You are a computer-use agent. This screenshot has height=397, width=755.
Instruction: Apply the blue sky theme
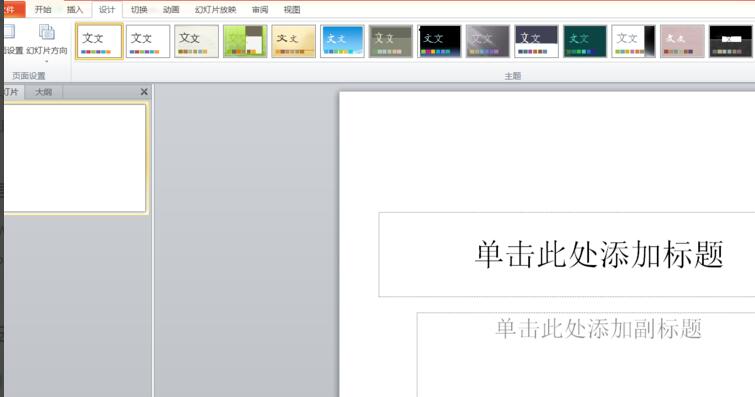[342, 41]
